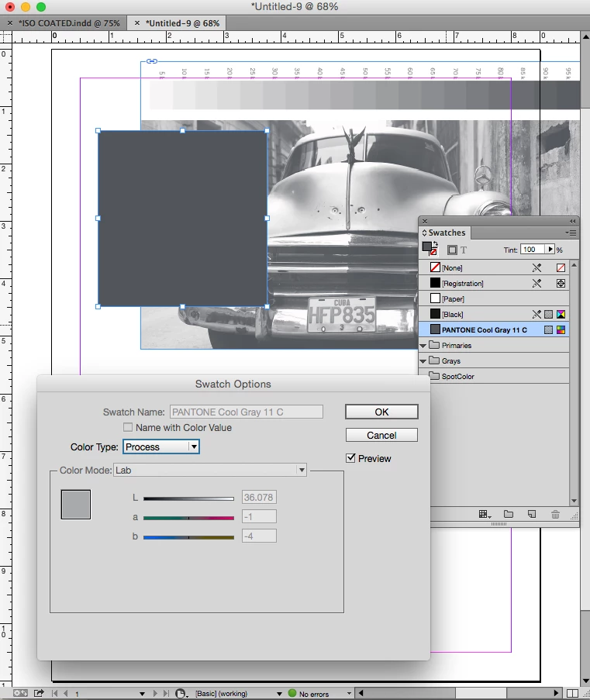This screenshot has height=700, width=590.
Task: Click New Color Group folder icon
Action: 509,514
